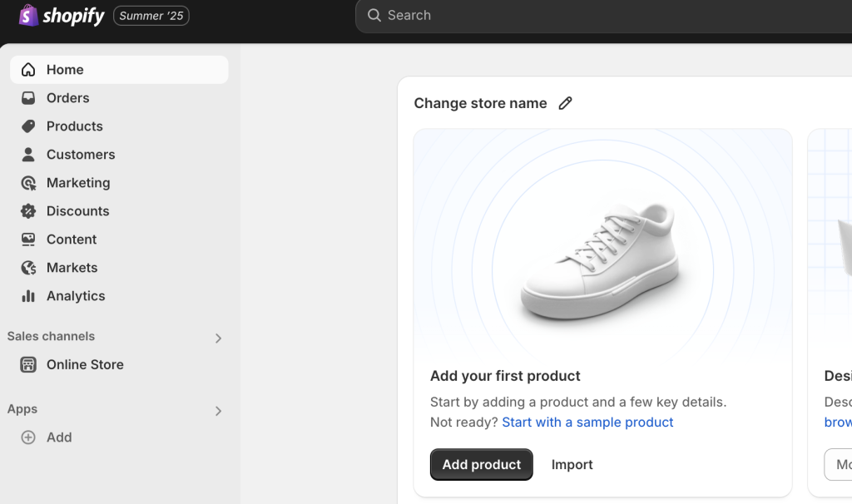Add a new app via the plus icon
This screenshot has height=504, width=852.
29,437
